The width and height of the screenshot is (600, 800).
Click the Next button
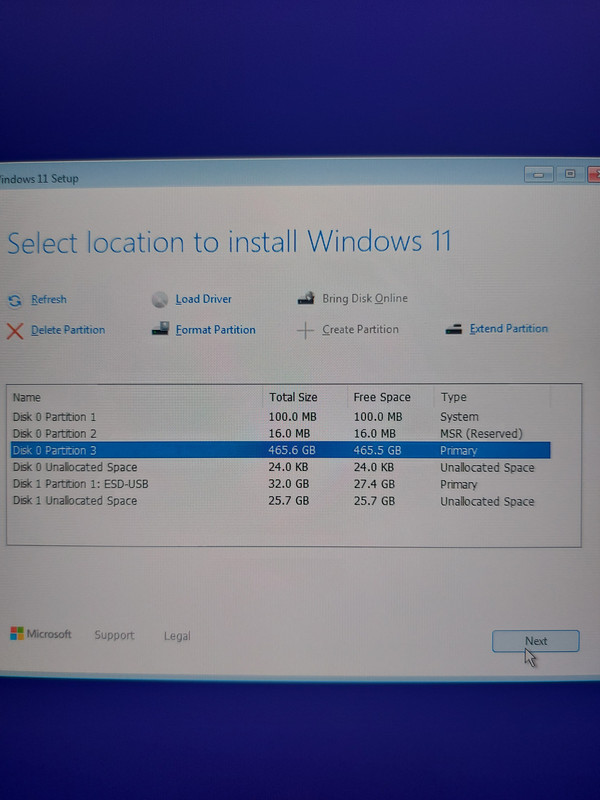click(x=536, y=641)
